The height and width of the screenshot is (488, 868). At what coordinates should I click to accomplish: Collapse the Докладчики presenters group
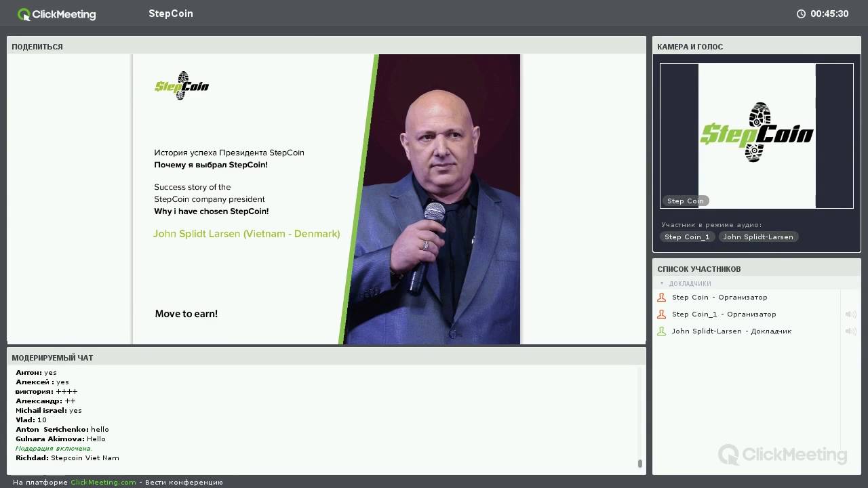[663, 283]
